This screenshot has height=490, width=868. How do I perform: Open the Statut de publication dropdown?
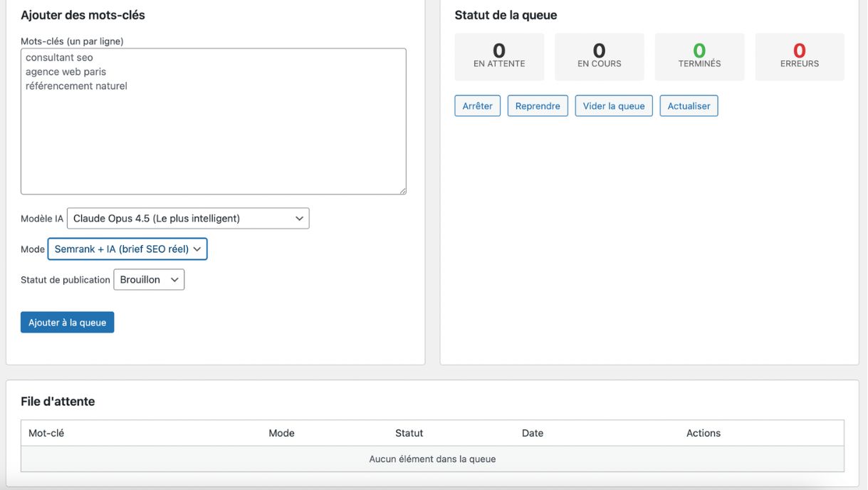[x=149, y=280]
